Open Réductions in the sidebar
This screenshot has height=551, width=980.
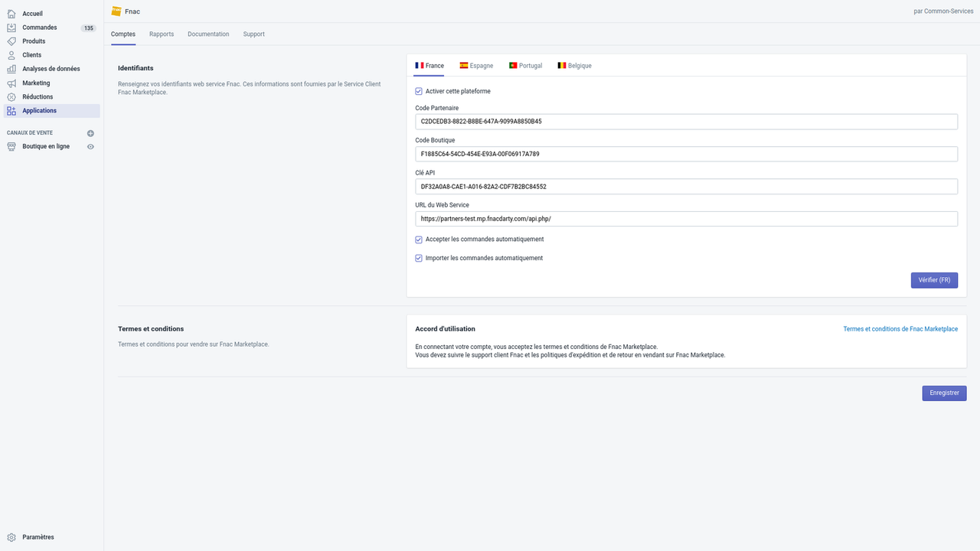(x=51, y=97)
